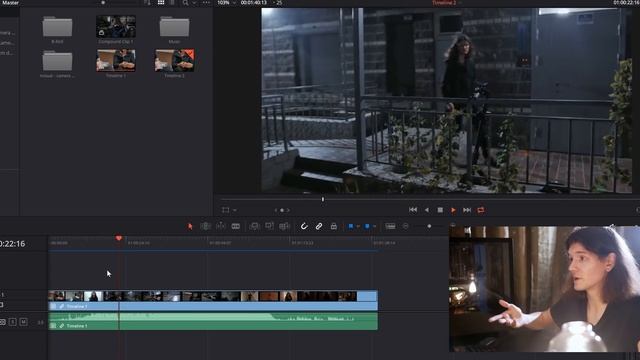Toggle the Loop playback button
The height and width of the screenshot is (360, 640).
coord(481,210)
